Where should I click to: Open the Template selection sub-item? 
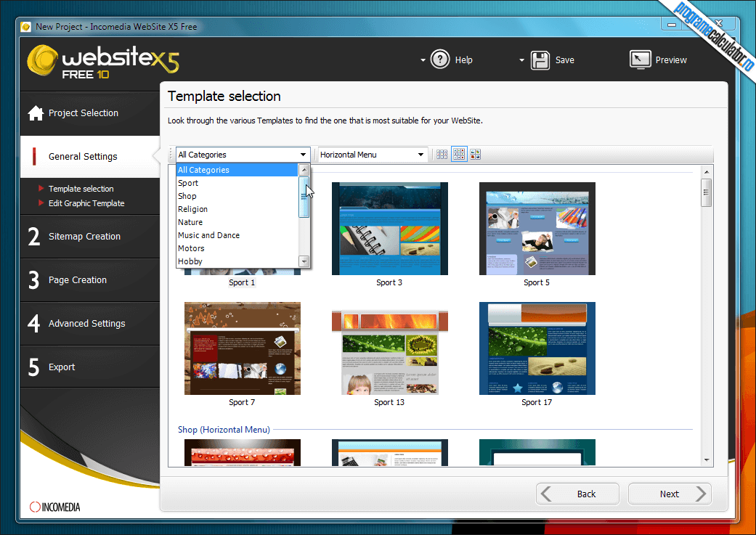pyautogui.click(x=81, y=189)
